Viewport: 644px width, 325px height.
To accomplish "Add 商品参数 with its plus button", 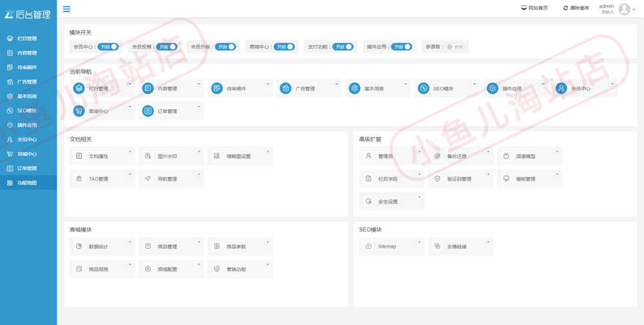I will tap(268, 241).
